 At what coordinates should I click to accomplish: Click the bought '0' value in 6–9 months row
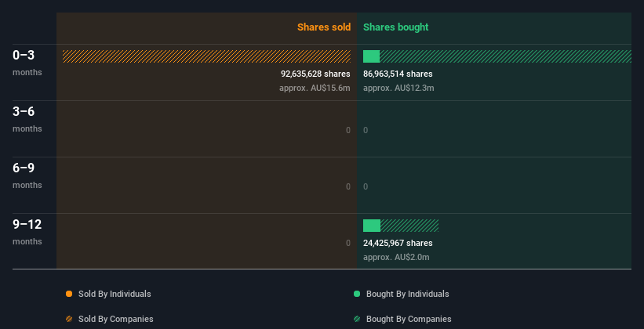pyautogui.click(x=366, y=186)
